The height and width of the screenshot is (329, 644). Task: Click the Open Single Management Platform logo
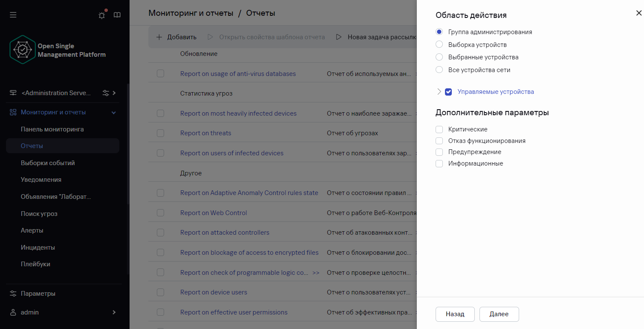point(23,49)
